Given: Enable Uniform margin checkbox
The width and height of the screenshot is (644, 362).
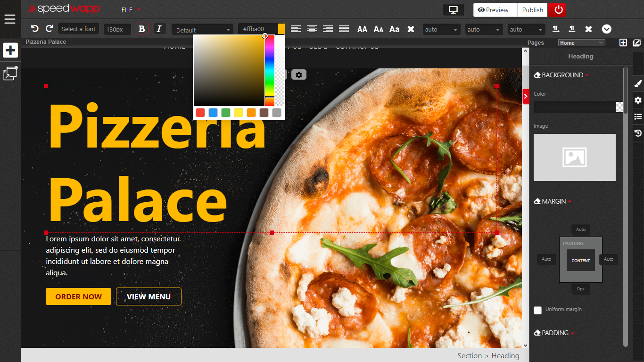Looking at the screenshot, I should click(537, 310).
